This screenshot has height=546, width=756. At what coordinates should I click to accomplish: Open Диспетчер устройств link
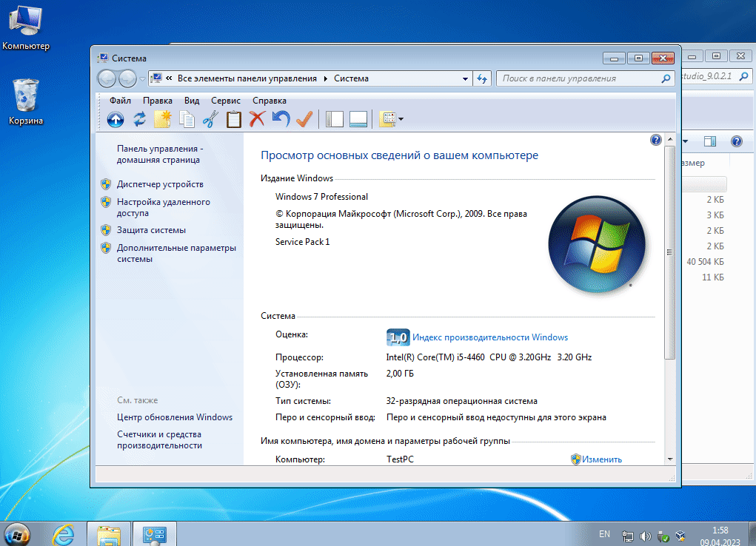point(160,184)
